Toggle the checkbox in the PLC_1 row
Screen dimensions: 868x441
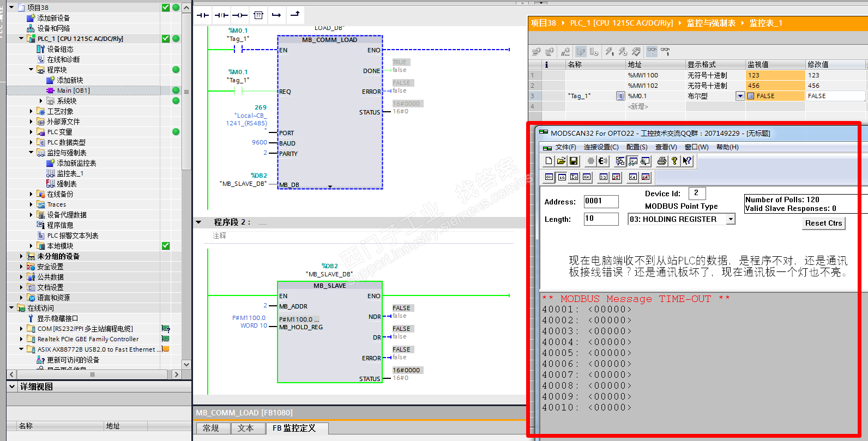(166, 39)
